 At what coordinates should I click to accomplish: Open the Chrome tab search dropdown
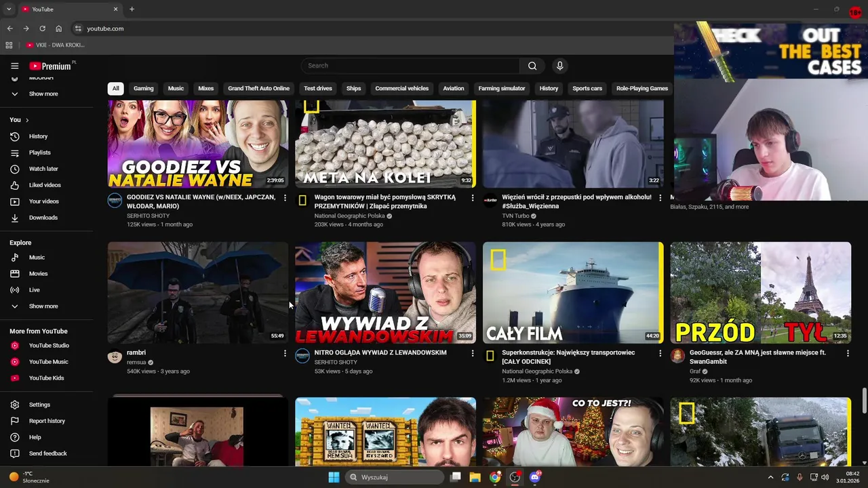pos(9,9)
